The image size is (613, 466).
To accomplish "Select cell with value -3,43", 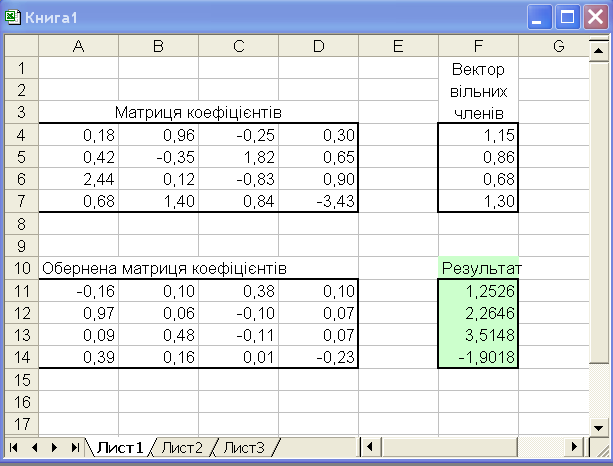I will point(319,201).
